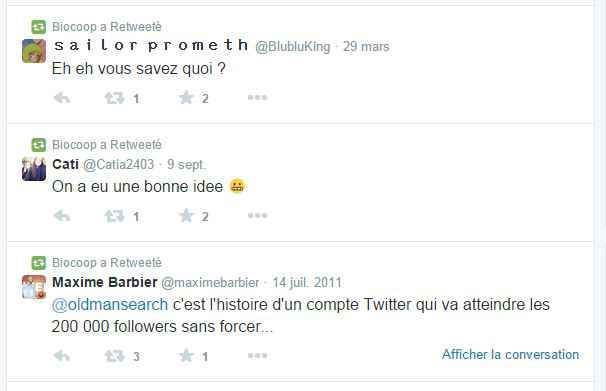Open Cati's profile name
The height and width of the screenshot is (391, 606).
pyautogui.click(x=65, y=164)
